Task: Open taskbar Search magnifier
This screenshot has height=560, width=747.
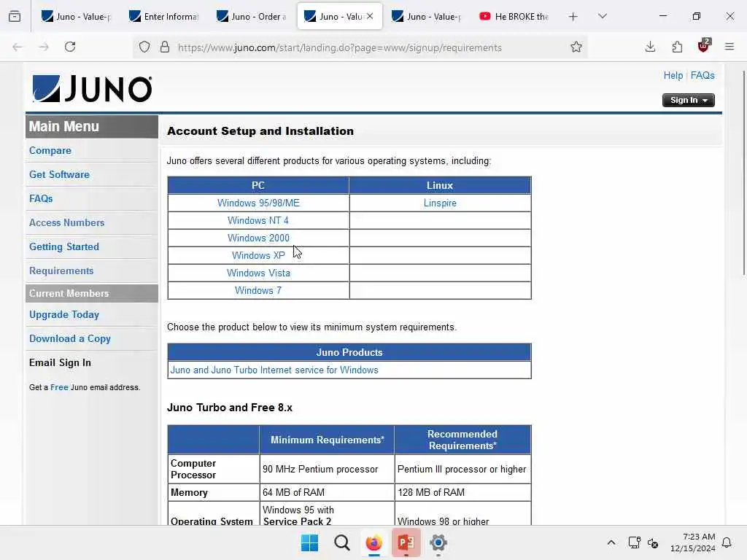Action: (x=341, y=542)
